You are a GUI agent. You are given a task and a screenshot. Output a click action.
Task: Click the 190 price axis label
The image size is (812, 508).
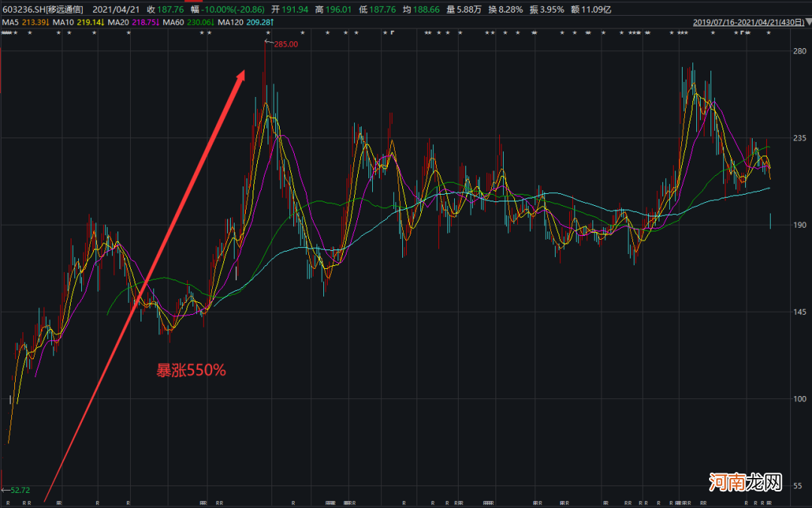pyautogui.click(x=799, y=225)
